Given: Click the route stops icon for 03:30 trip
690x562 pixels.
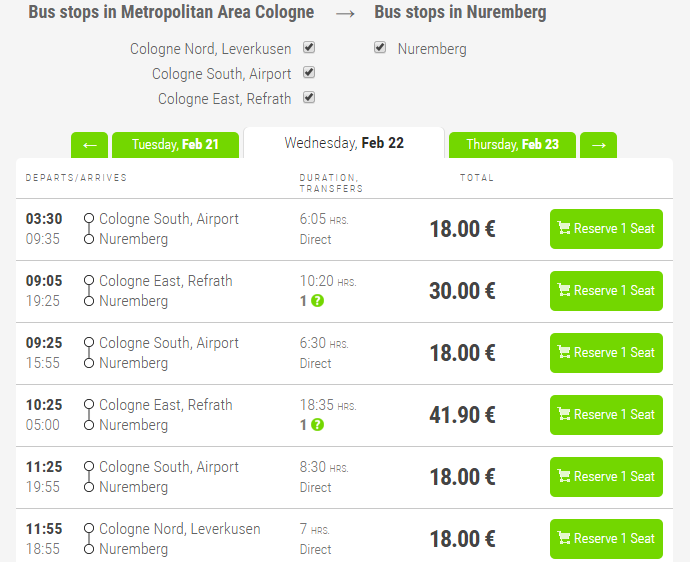Looking at the screenshot, I should point(89,229).
